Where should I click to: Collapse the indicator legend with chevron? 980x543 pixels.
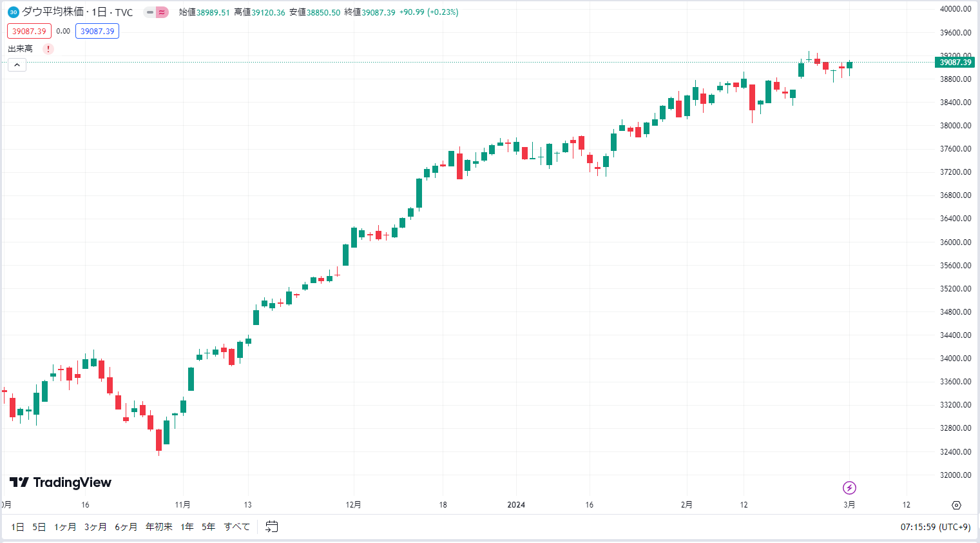[x=17, y=64]
